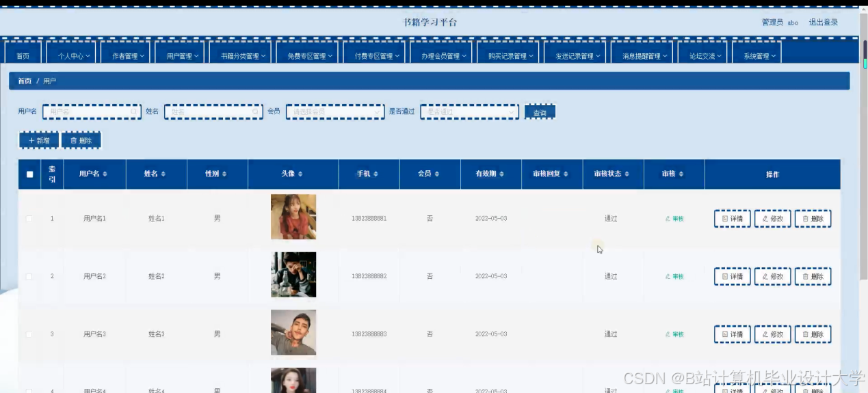868x393 pixels.
Task: Check the row checkbox for 用户名1
Action: [x=29, y=219]
